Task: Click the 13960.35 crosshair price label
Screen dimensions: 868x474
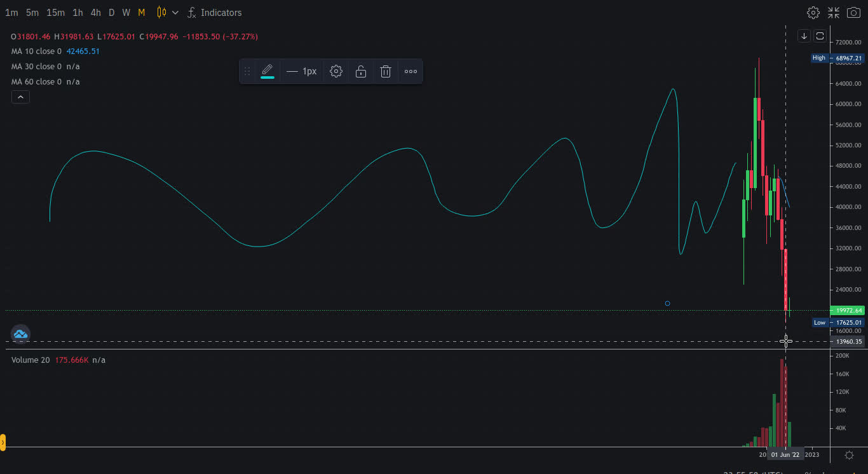Action: tap(847, 342)
